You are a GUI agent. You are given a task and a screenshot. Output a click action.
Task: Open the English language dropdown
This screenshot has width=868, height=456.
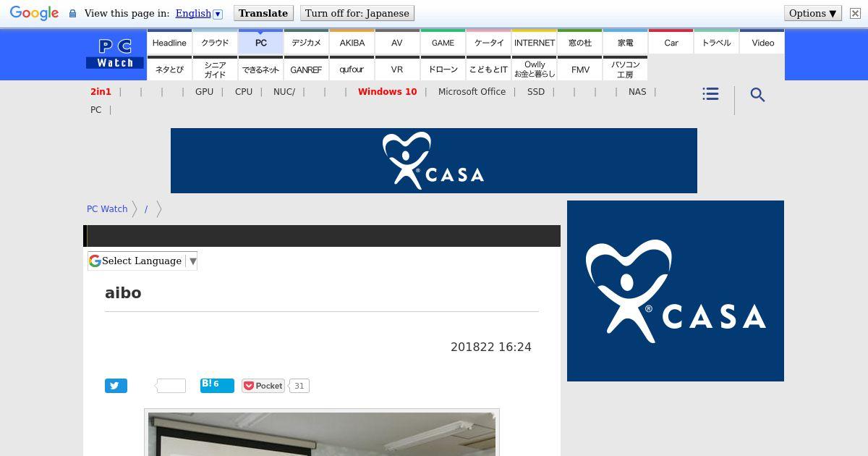(198, 13)
